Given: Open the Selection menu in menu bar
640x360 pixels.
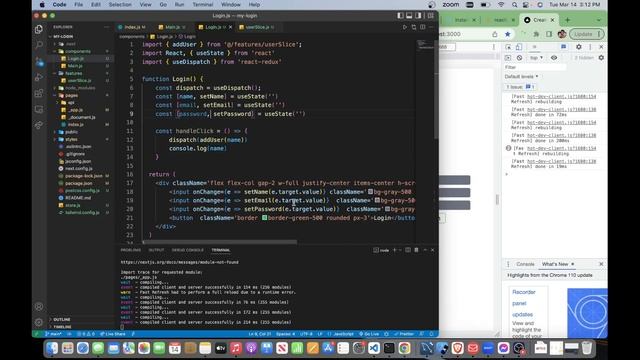Looking at the screenshot, I should click(x=120, y=4).
